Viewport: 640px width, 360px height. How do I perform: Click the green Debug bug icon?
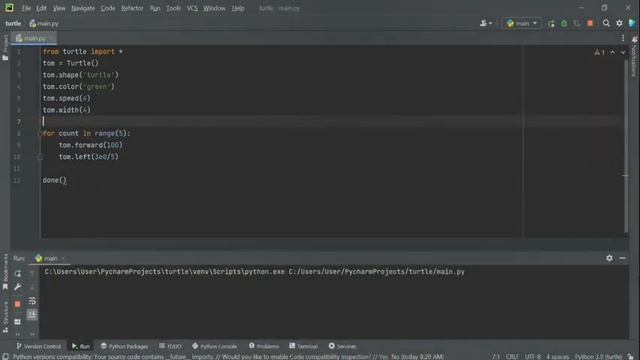[564, 24]
